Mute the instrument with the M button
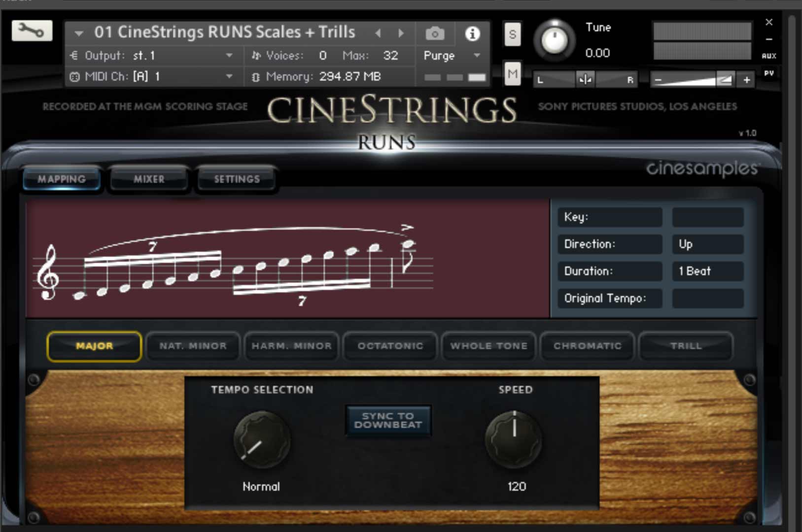 512,74
